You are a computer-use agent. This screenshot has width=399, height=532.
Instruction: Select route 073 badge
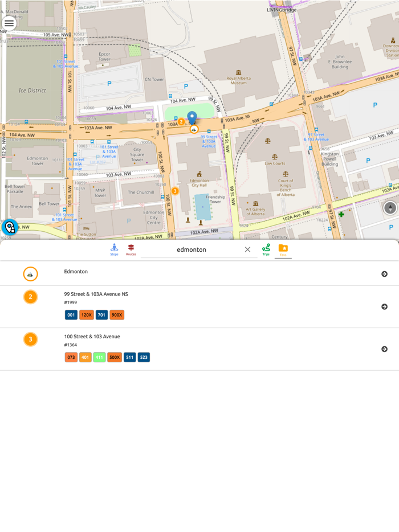pyautogui.click(x=71, y=357)
